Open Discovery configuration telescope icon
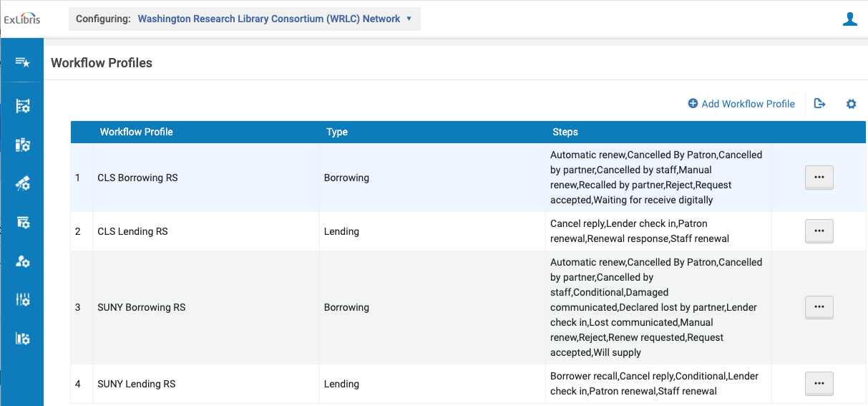Screen dimensions: 868x406 (22, 183)
